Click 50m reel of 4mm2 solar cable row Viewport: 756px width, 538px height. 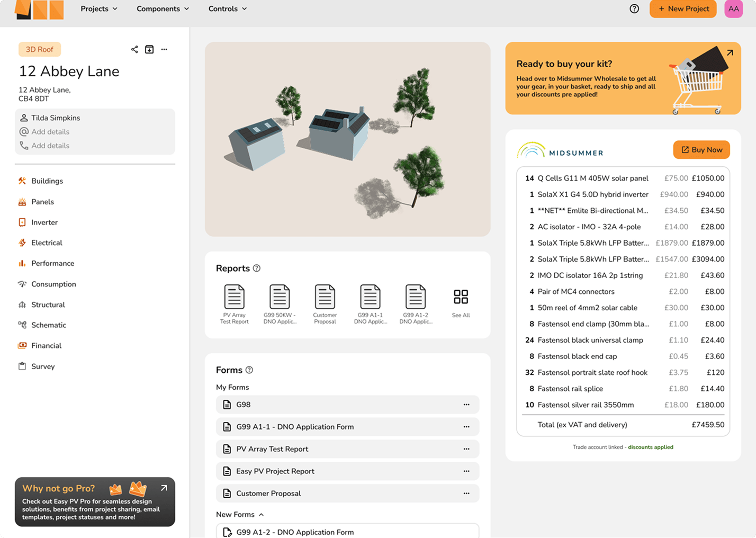coord(624,308)
